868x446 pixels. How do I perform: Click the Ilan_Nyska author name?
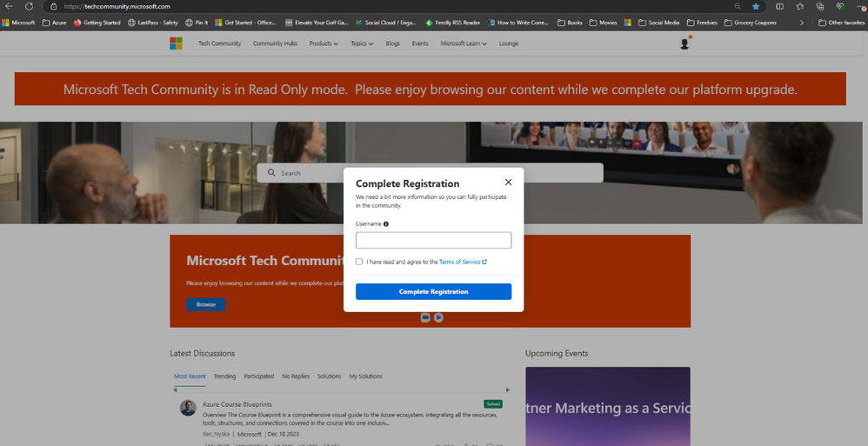coord(216,435)
